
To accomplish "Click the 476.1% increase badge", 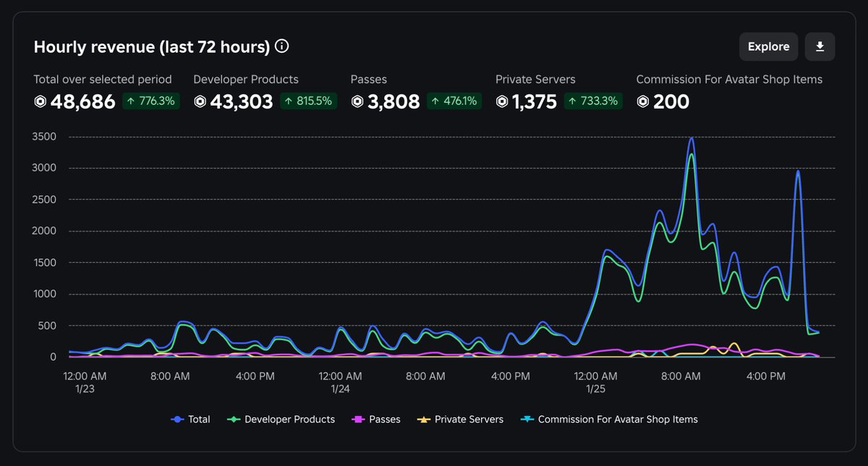I will (x=455, y=101).
